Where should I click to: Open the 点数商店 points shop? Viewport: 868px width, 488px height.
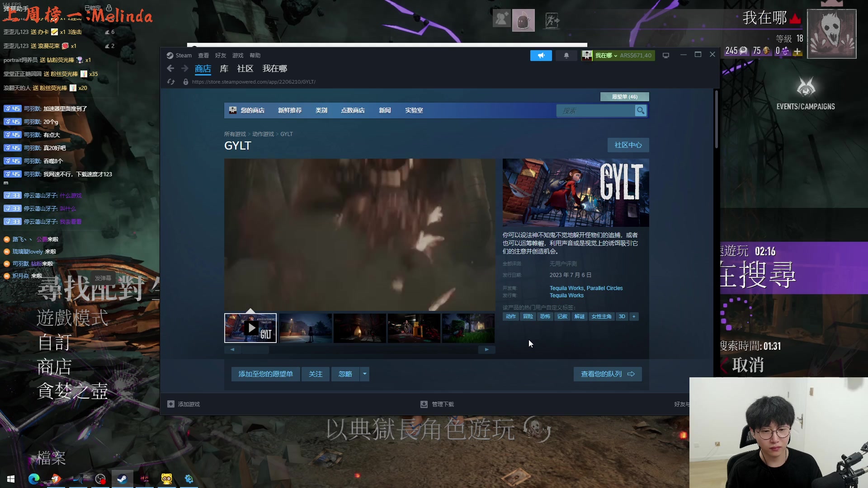(353, 110)
